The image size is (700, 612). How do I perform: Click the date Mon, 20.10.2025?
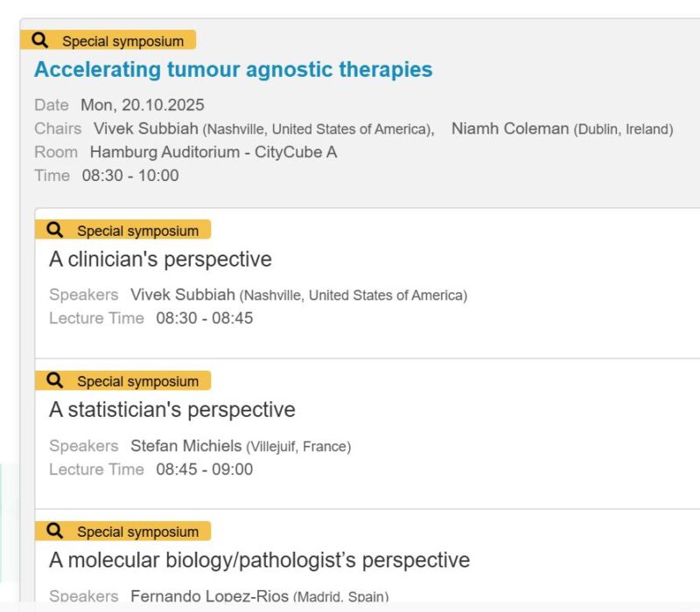click(x=143, y=105)
